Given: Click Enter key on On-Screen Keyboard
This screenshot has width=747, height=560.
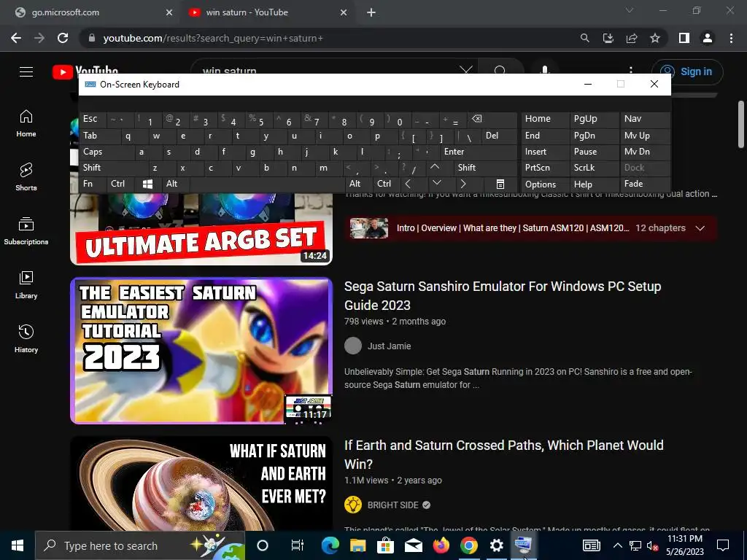Looking at the screenshot, I should (x=479, y=152).
